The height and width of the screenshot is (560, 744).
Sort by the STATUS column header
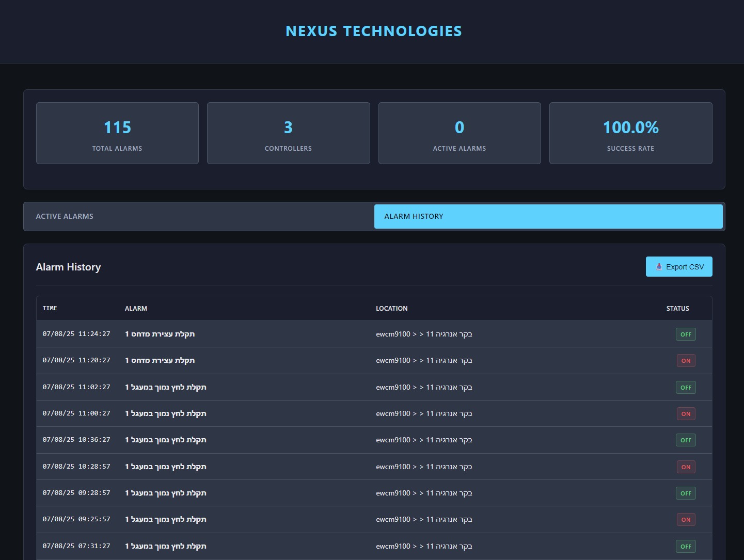[677, 308]
